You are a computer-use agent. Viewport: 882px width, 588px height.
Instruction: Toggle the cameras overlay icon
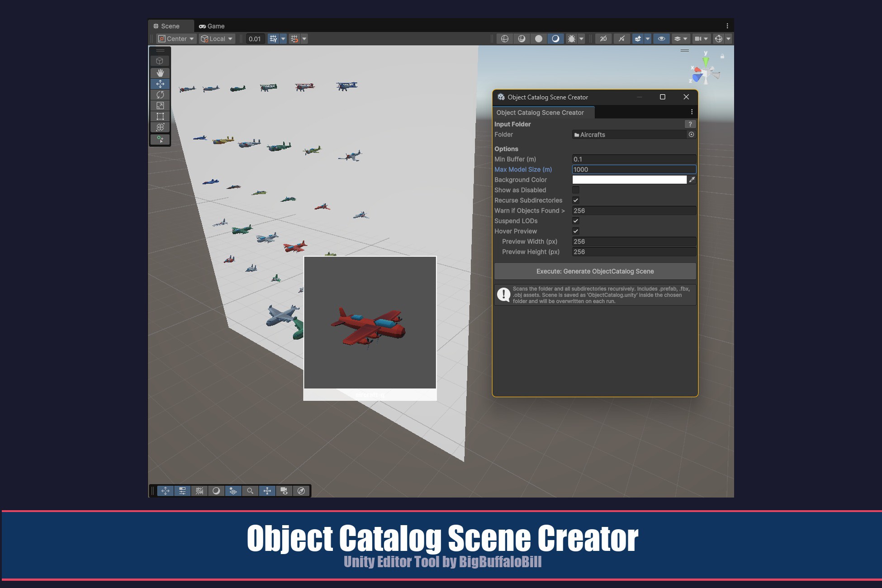click(284, 491)
